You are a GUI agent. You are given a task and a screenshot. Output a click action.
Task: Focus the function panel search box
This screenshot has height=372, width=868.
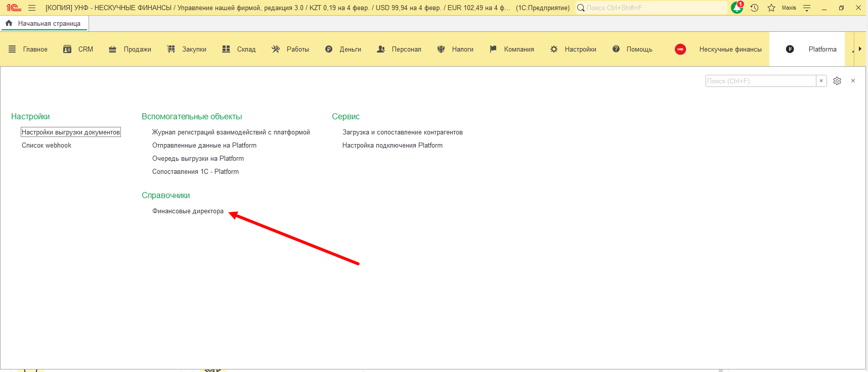pyautogui.click(x=760, y=81)
